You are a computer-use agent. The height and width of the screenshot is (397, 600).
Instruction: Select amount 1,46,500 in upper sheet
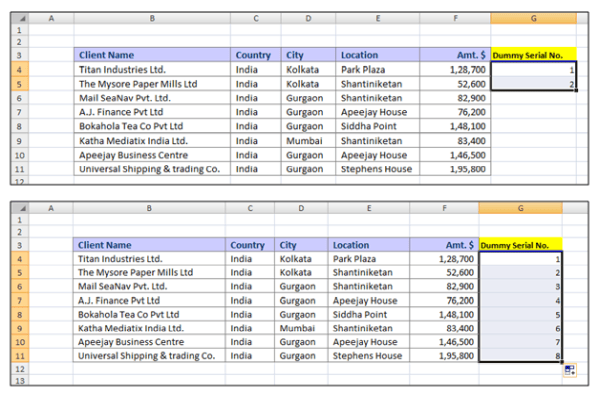click(455, 155)
